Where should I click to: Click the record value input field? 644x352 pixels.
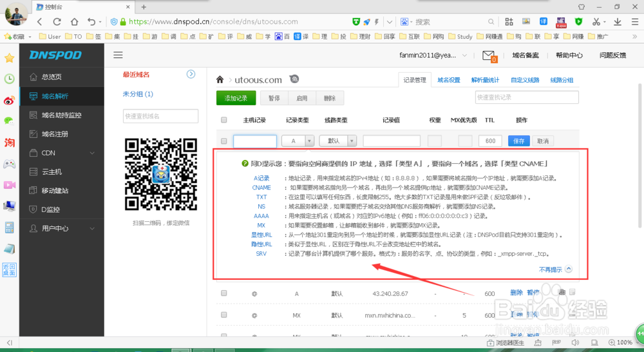(392, 141)
